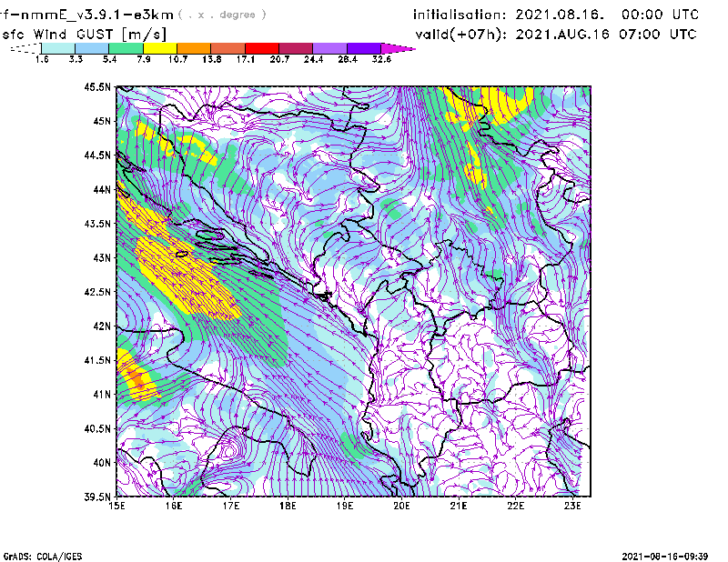Click the "45.5N" latitude label
728x562 pixels.
click(x=97, y=86)
